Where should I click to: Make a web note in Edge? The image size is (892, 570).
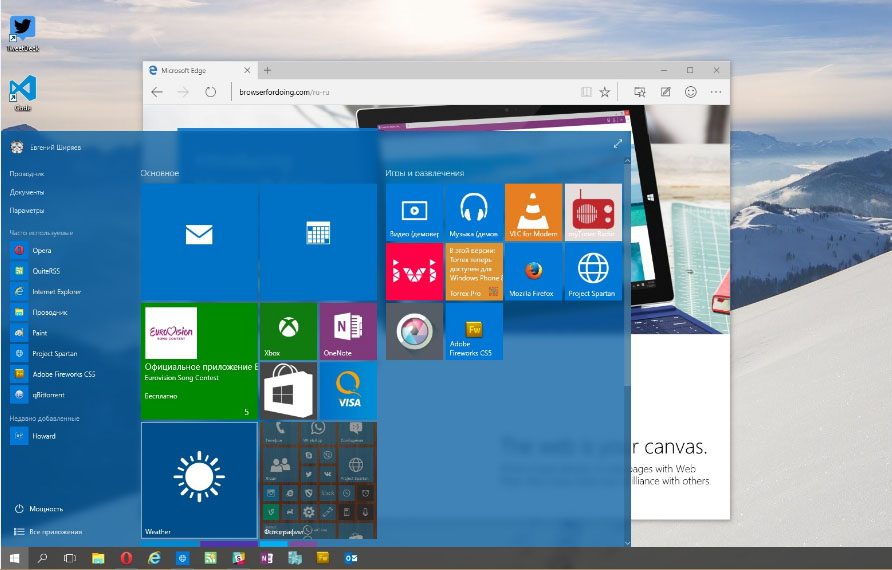click(665, 92)
